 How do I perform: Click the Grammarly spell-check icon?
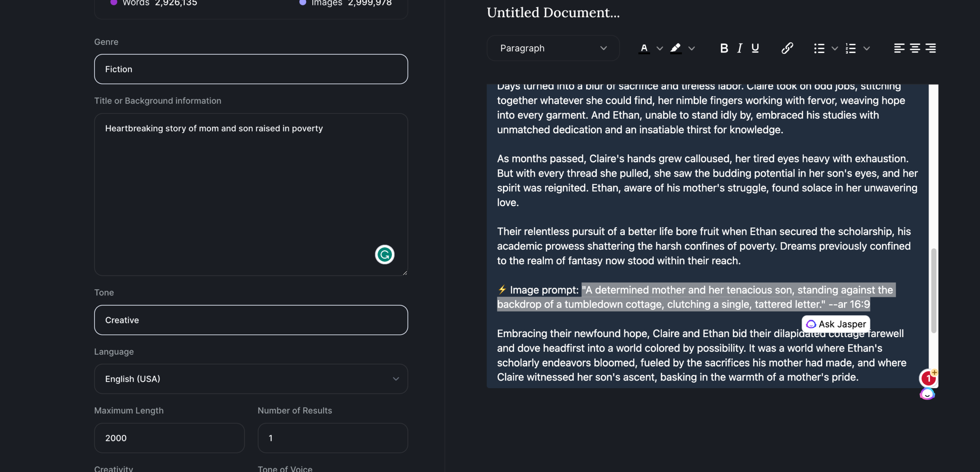[x=384, y=254]
